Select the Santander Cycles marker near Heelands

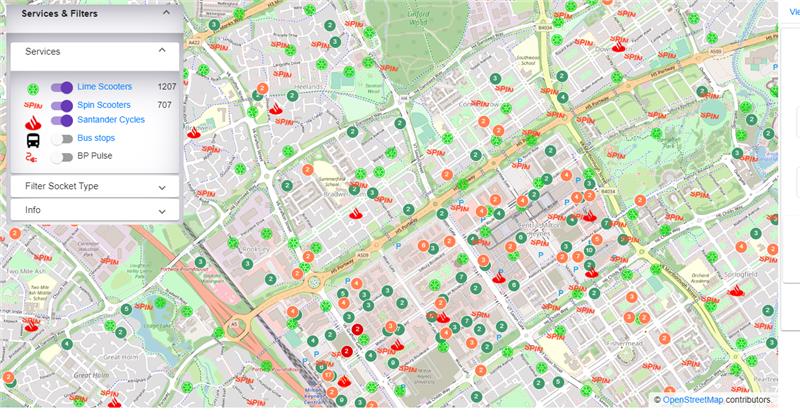click(276, 108)
